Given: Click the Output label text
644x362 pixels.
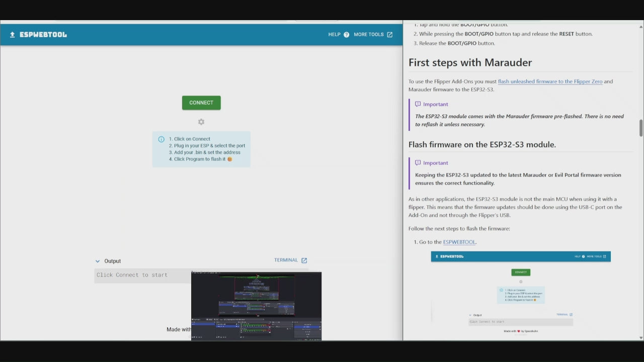Looking at the screenshot, I should pos(113,261).
